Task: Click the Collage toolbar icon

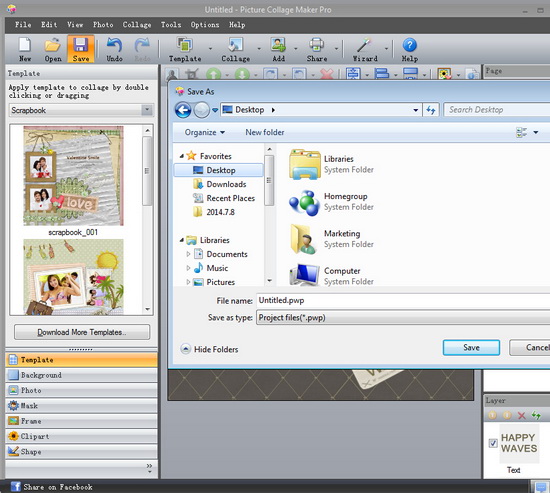Action: click(235, 45)
